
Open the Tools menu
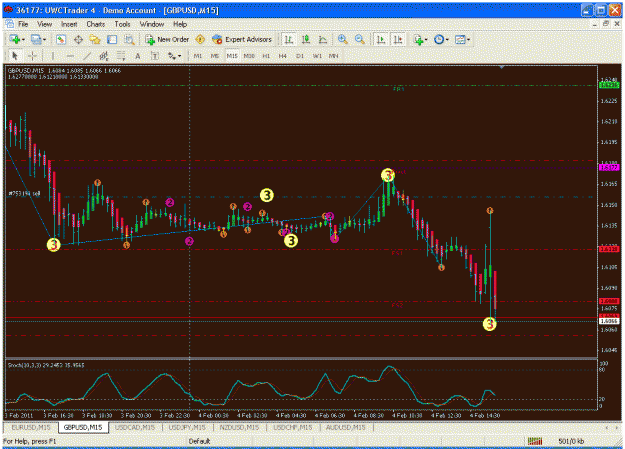coord(122,24)
